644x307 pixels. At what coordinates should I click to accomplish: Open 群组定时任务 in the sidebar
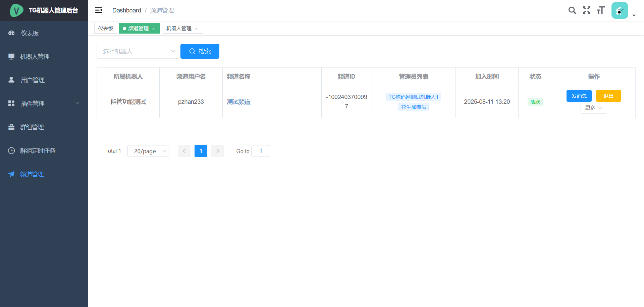(38, 150)
